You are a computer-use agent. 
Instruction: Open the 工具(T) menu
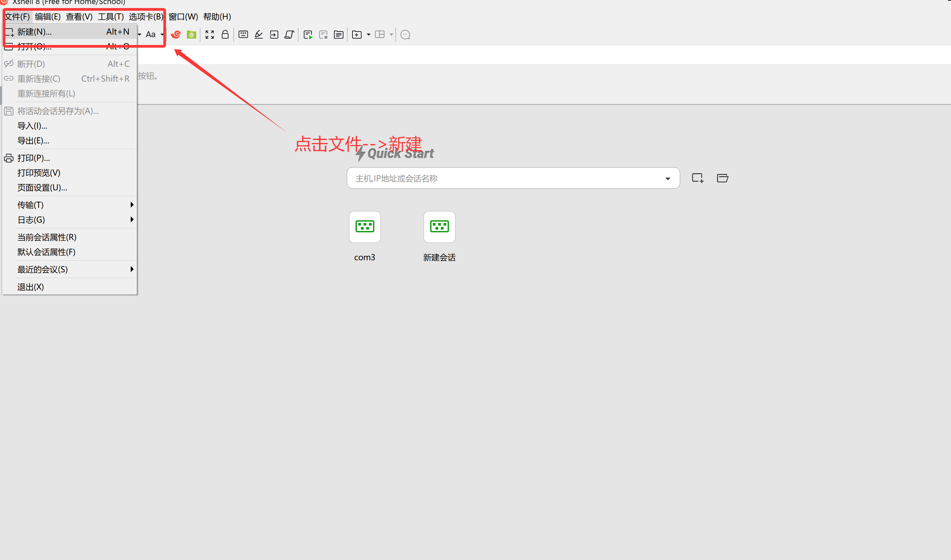point(111,16)
